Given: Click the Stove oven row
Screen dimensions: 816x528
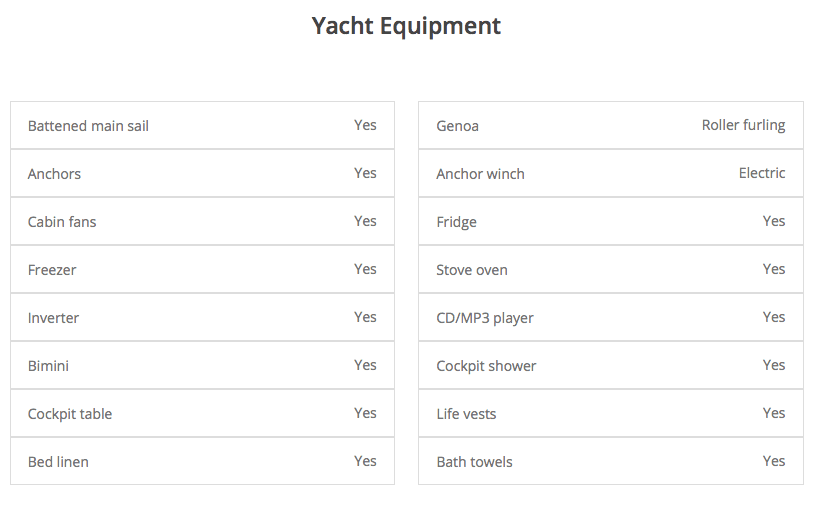Looking at the screenshot, I should [x=611, y=269].
